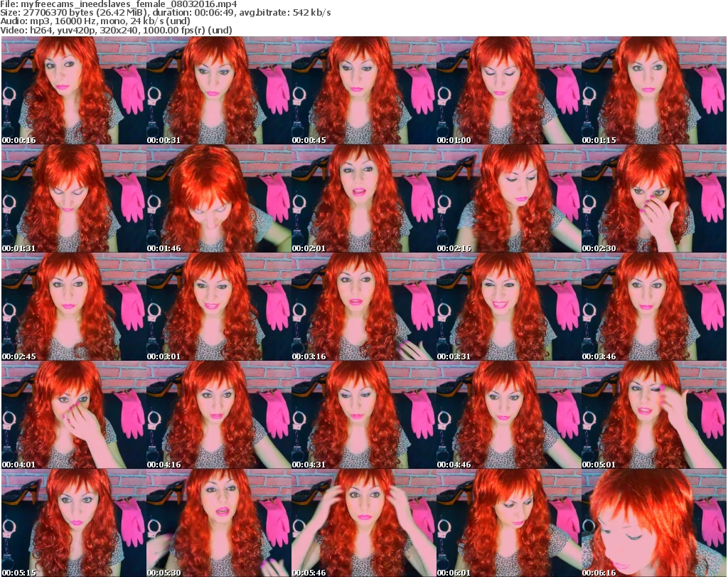Open the thumbnail stamped 00:00:31
728x577 pixels.
pos(219,90)
